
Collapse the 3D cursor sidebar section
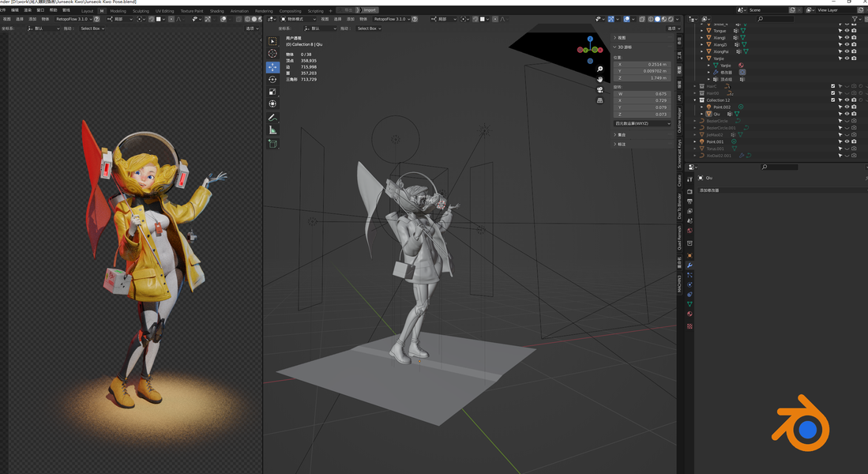(614, 47)
